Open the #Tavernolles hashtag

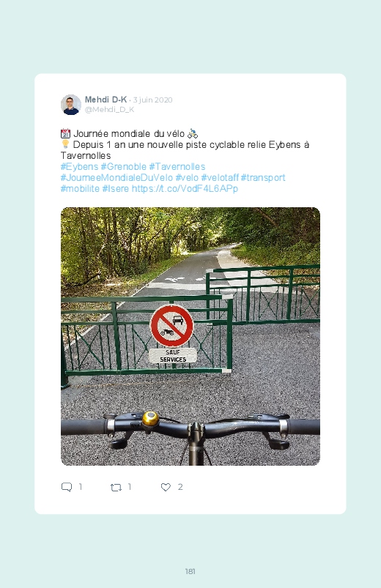coord(177,166)
